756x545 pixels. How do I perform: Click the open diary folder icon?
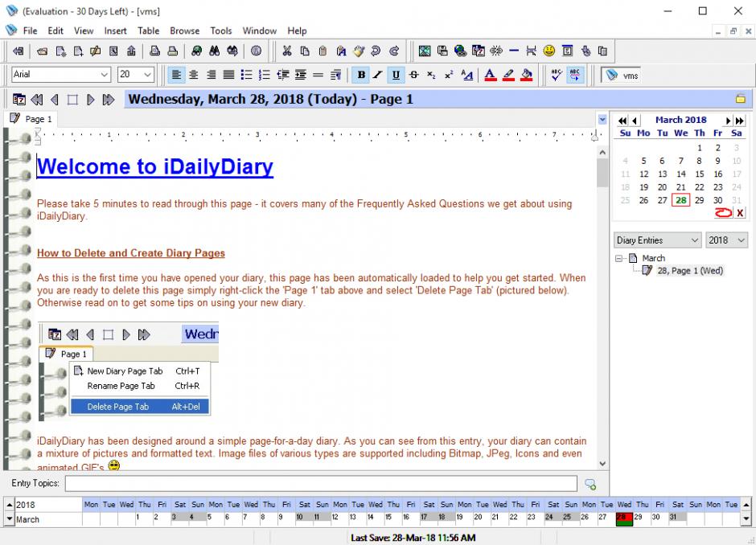42,51
